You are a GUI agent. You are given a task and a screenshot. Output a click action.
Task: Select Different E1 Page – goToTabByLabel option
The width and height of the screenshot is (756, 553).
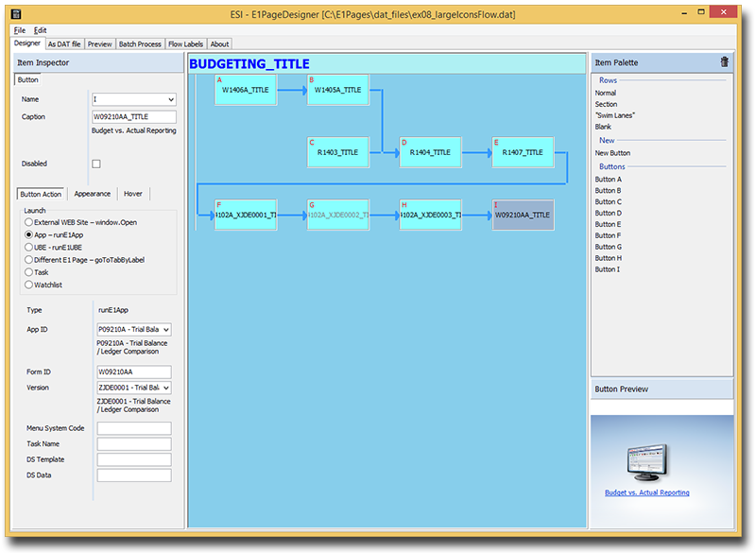tap(84, 260)
